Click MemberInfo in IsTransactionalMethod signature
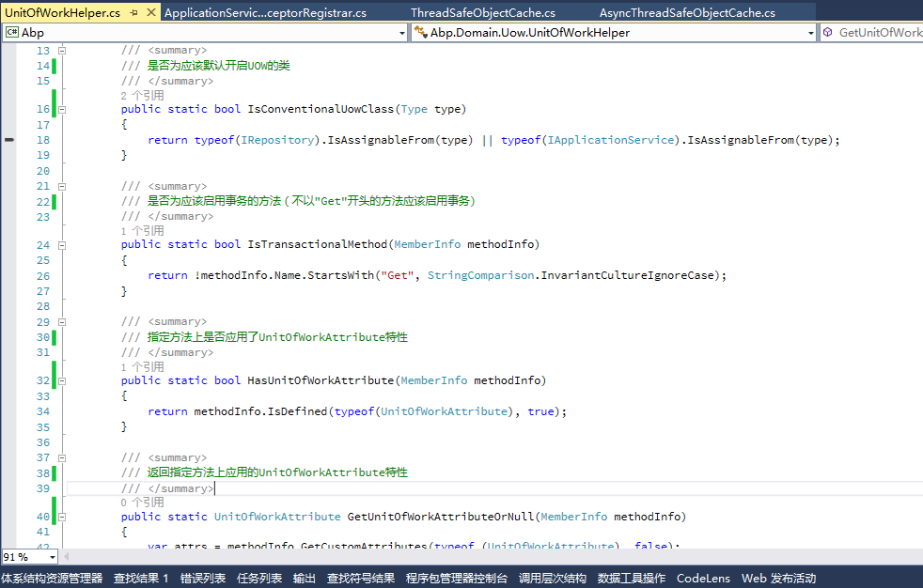923x588 pixels. (x=428, y=244)
